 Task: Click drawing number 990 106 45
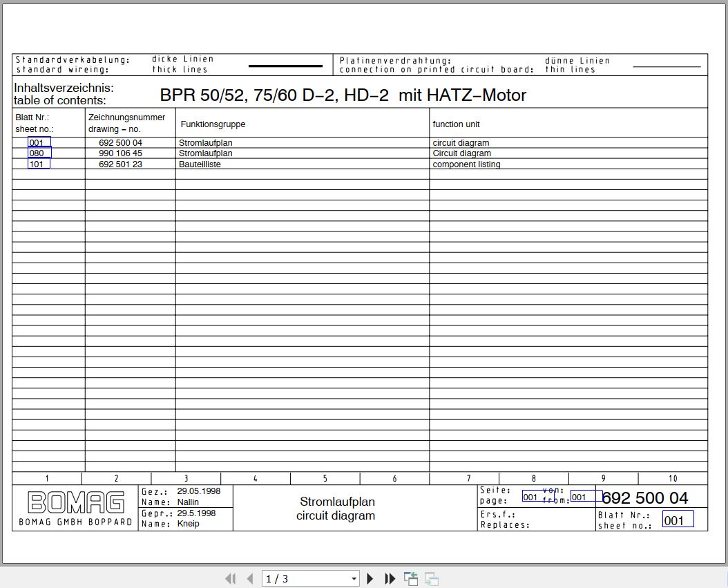120,153
